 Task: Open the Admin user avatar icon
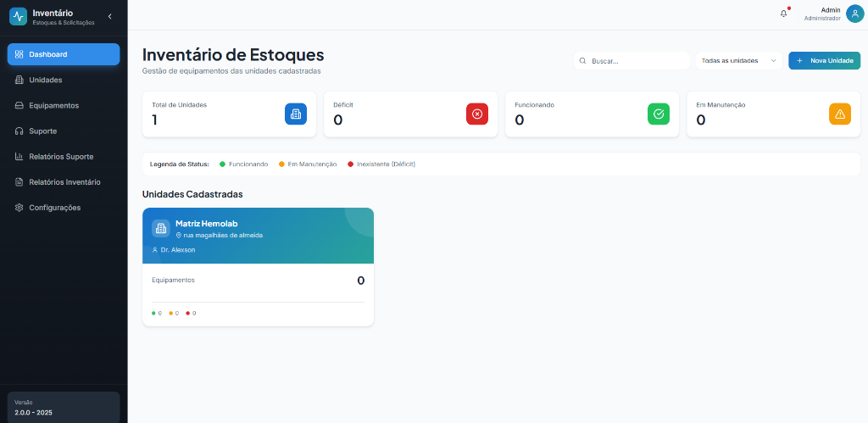pos(854,14)
